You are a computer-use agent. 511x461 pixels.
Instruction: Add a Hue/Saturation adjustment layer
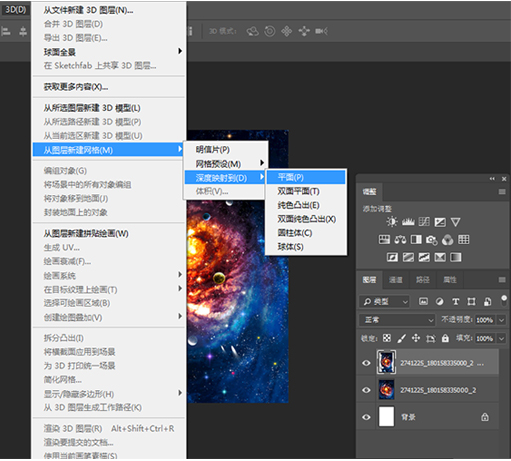(384, 239)
